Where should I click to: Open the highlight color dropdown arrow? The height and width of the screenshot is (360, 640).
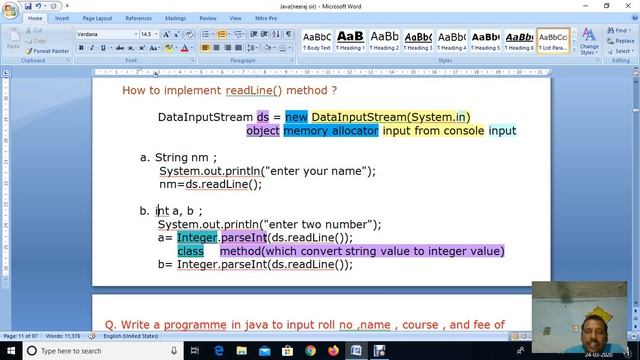[176, 48]
